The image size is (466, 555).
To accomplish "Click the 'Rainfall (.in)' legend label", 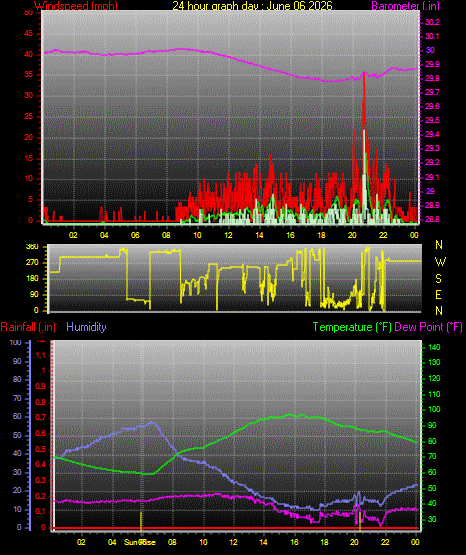I will tap(28, 327).
